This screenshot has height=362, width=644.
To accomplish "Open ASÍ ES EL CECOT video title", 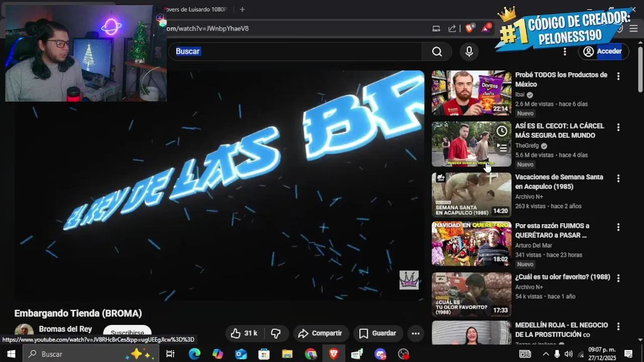I will [x=559, y=131].
